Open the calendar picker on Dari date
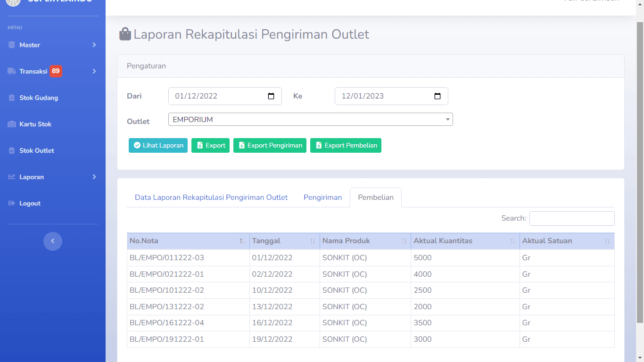This screenshot has height=362, width=644. (x=271, y=96)
